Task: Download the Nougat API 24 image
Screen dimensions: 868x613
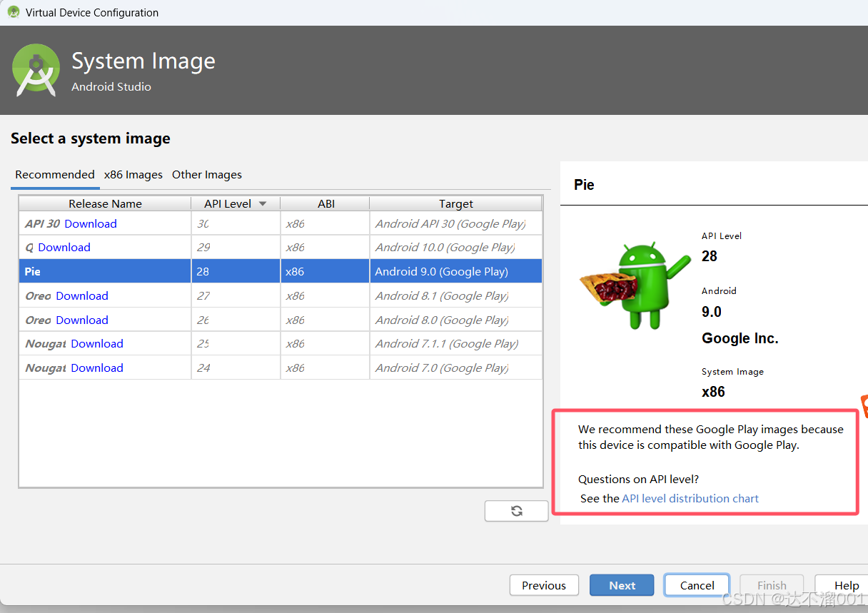Action: [97, 368]
